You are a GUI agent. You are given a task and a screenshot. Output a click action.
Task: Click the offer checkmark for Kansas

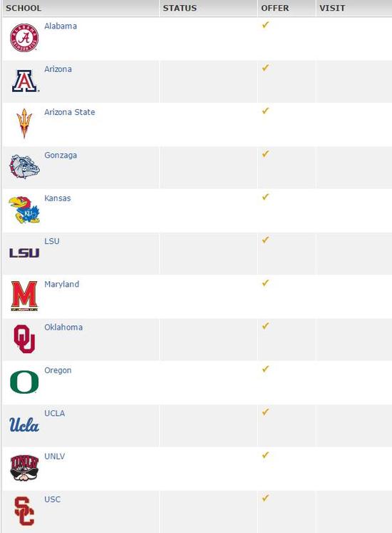pyautogui.click(x=266, y=197)
